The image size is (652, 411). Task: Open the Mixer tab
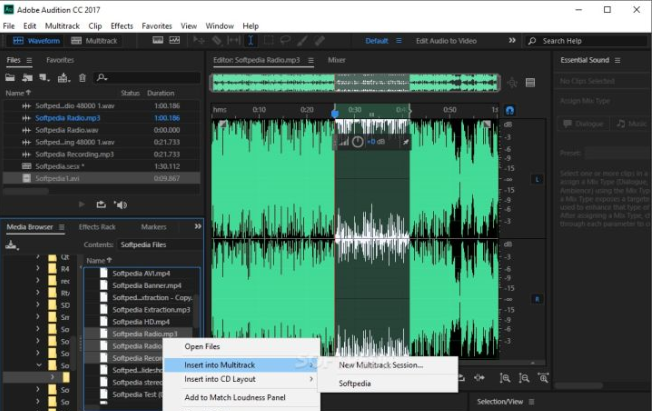pyautogui.click(x=336, y=60)
